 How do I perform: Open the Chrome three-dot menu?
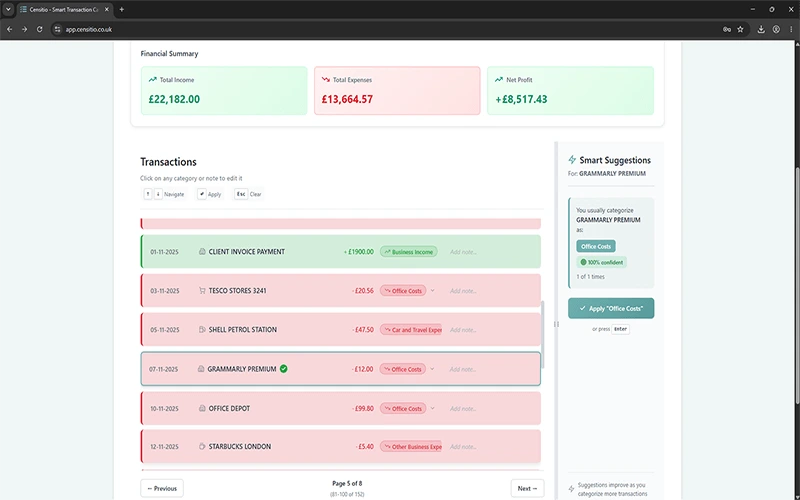coord(791,30)
